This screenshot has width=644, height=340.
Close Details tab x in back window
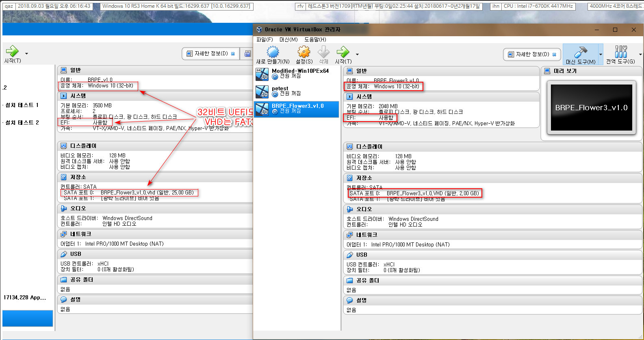click(x=233, y=53)
